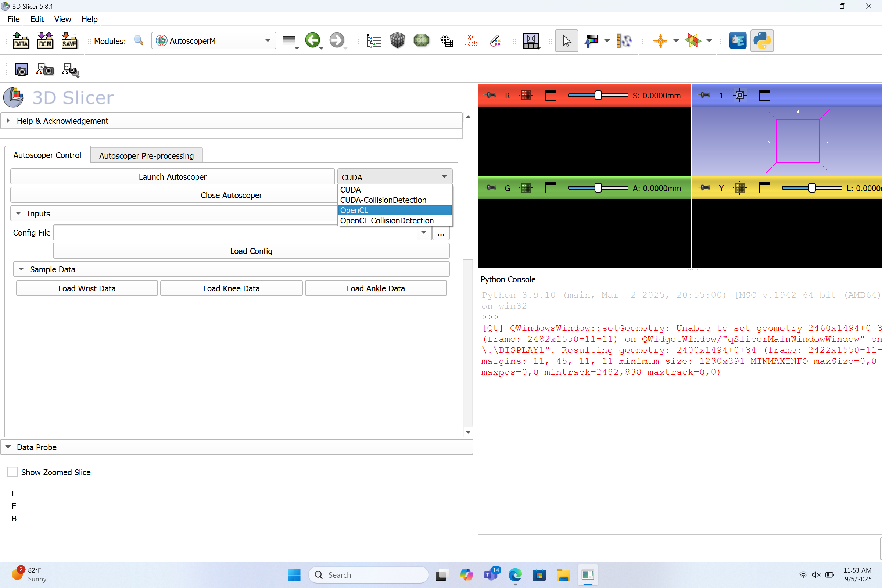882x588 pixels.
Task: Click the crosshair toolbar icon
Action: click(x=660, y=40)
